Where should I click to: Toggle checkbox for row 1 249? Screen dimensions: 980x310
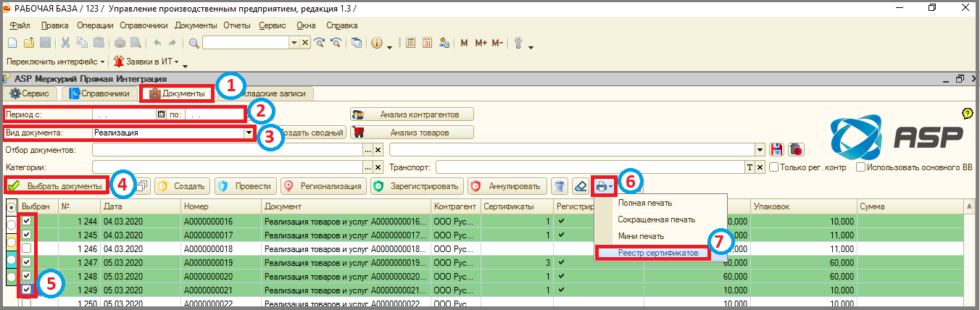(27, 290)
